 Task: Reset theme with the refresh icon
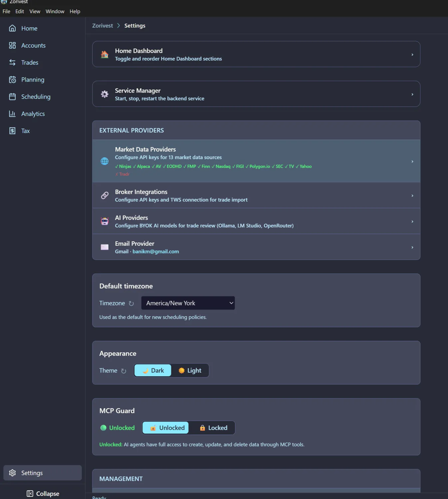pos(123,371)
